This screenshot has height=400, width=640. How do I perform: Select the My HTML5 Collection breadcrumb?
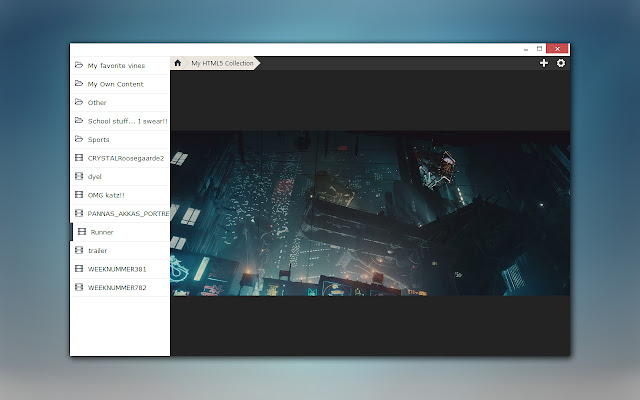[222, 63]
